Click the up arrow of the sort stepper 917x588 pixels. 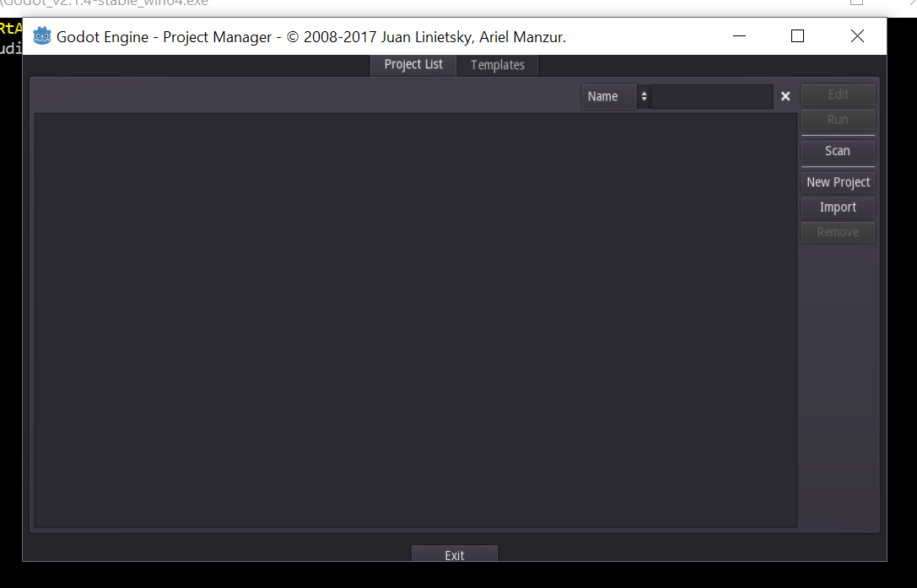[644, 92]
